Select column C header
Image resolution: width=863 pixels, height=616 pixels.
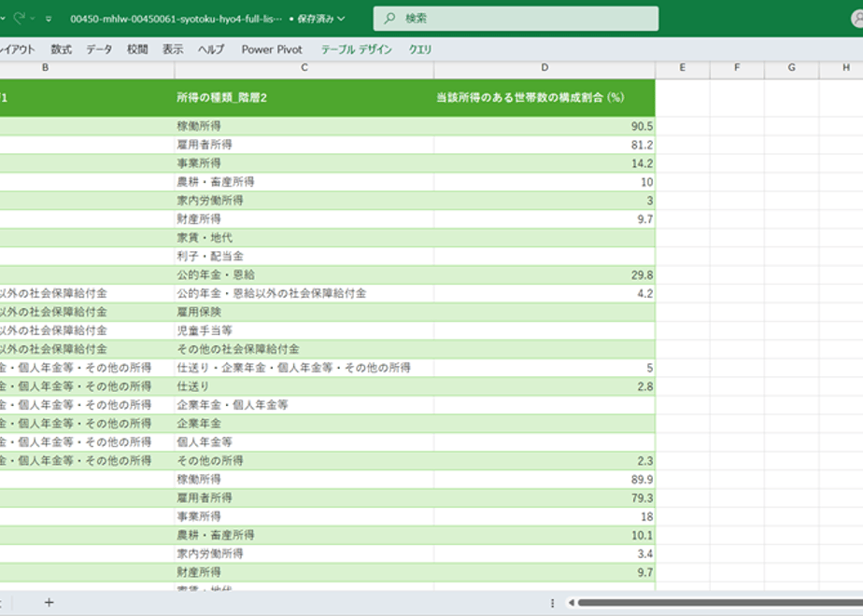tap(304, 67)
